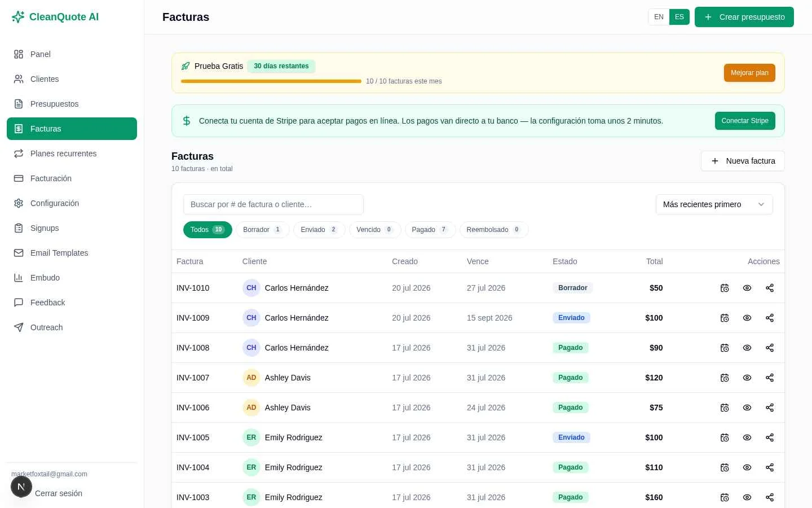Click the calendar-clock icon for INV-1005
The width and height of the screenshot is (812, 508).
pyautogui.click(x=725, y=437)
